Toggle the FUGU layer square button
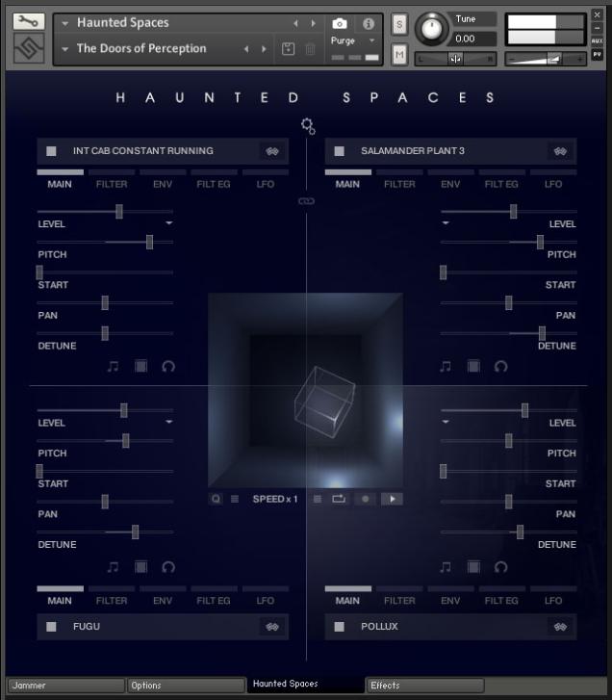This screenshot has width=612, height=700. click(x=52, y=627)
